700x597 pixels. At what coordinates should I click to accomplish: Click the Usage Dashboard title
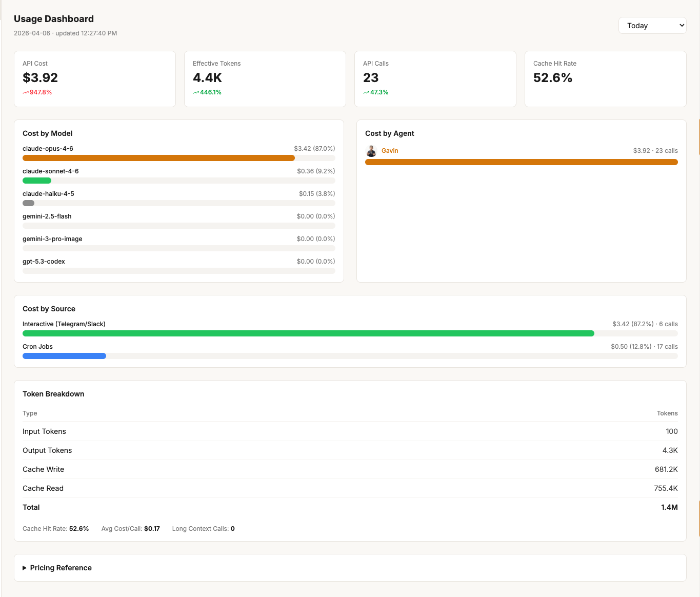54,19
